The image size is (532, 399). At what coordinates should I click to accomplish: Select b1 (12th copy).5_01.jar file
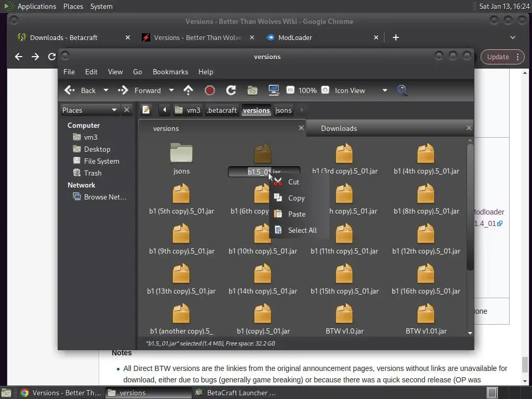tap(426, 238)
